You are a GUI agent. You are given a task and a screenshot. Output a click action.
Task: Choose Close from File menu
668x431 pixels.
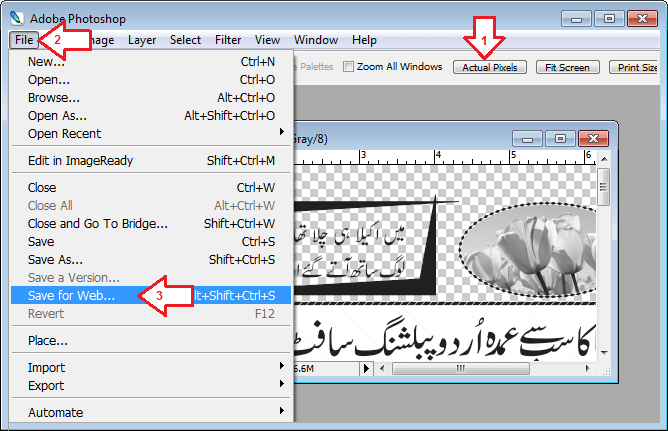coord(151,187)
